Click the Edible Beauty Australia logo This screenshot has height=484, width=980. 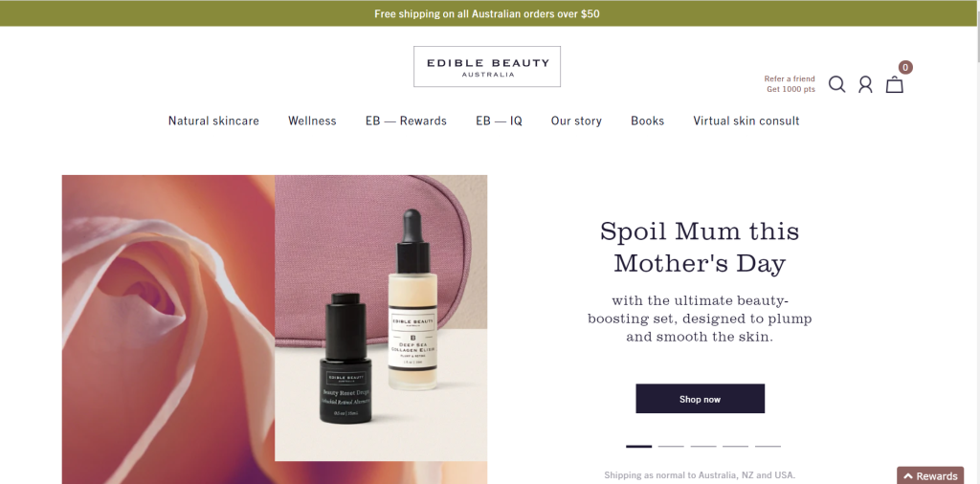tap(487, 66)
